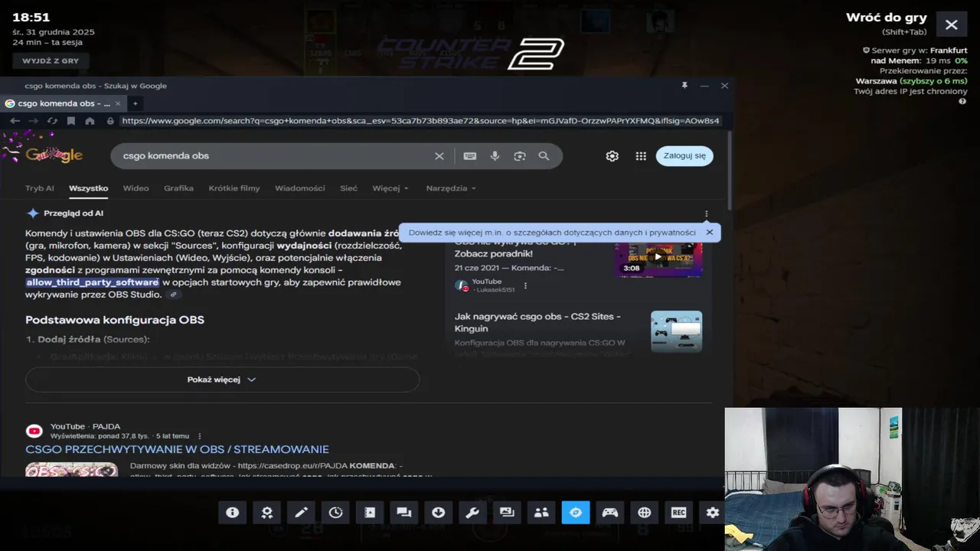Open the on-screen keyboard input tool
Screen dimensions: 980x551
point(470,156)
